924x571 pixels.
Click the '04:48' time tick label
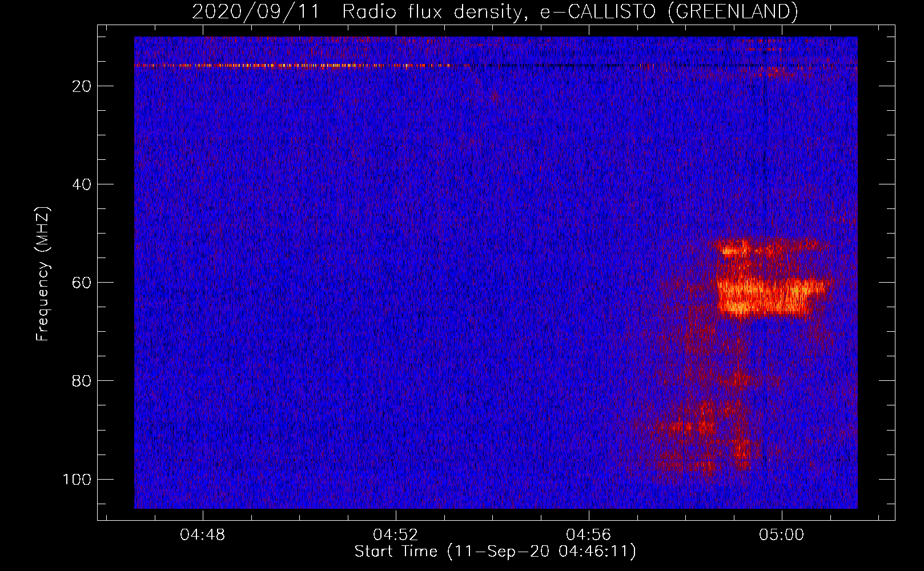pos(203,535)
